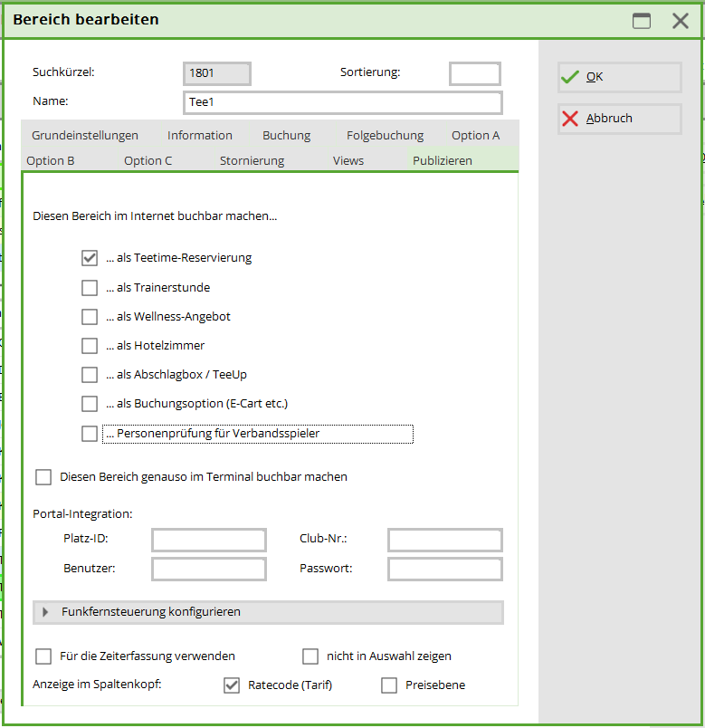Check Personenprüfung für Verbandsspieler
Screen dimensions: 705x728
click(x=90, y=434)
